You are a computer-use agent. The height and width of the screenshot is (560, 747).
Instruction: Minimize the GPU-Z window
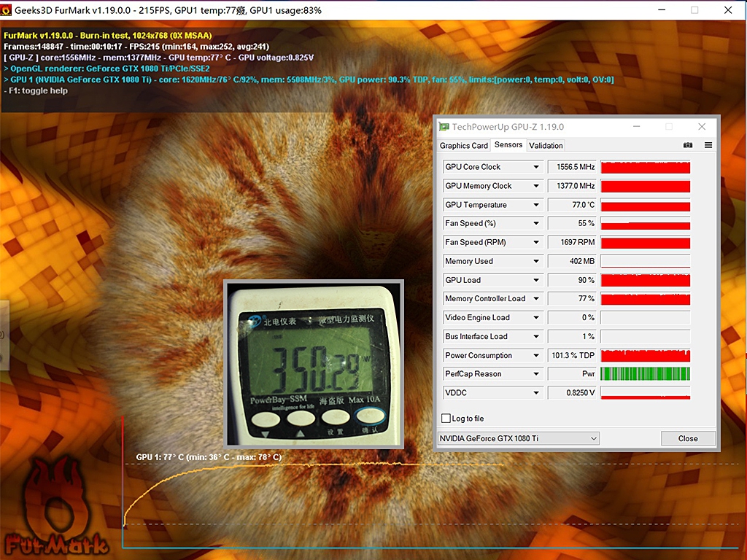pyautogui.click(x=636, y=127)
